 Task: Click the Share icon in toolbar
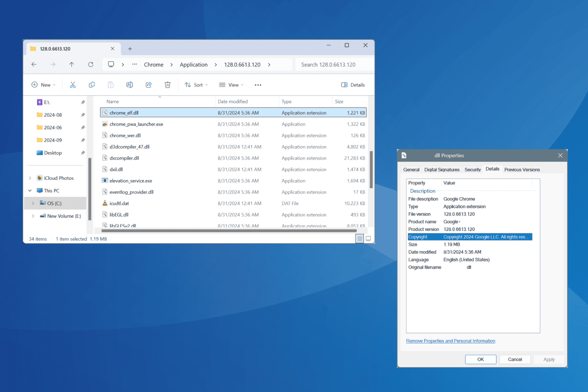click(x=149, y=85)
